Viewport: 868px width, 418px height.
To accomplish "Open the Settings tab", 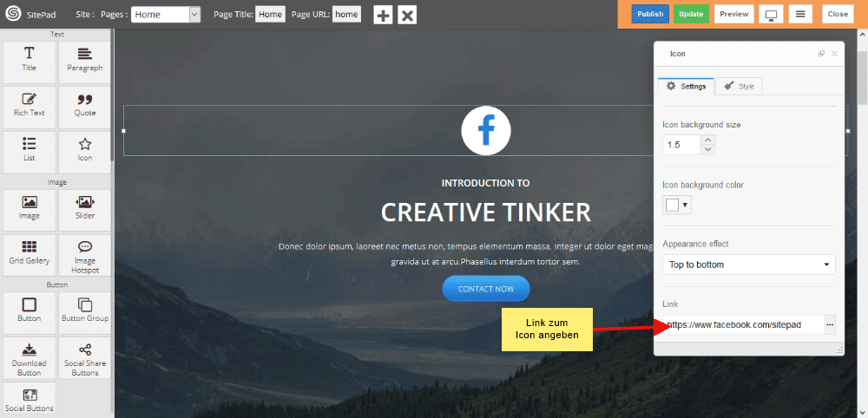I will [x=686, y=86].
